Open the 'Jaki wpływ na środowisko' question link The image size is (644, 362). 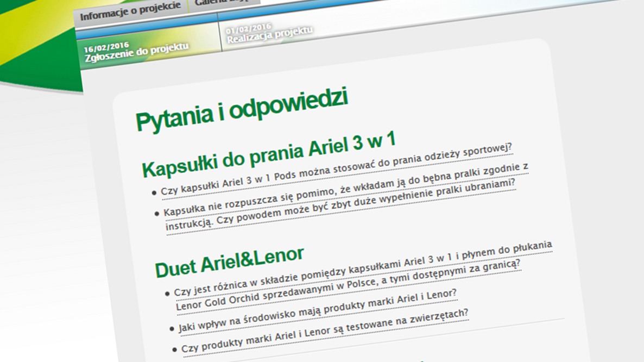click(x=318, y=311)
